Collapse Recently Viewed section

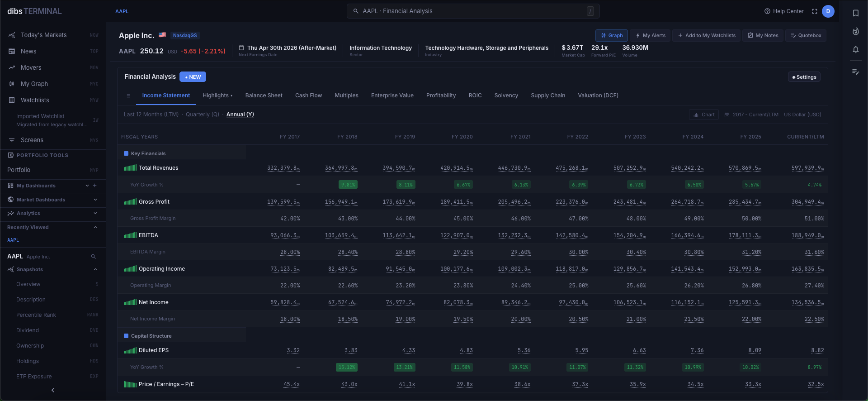(53, 227)
